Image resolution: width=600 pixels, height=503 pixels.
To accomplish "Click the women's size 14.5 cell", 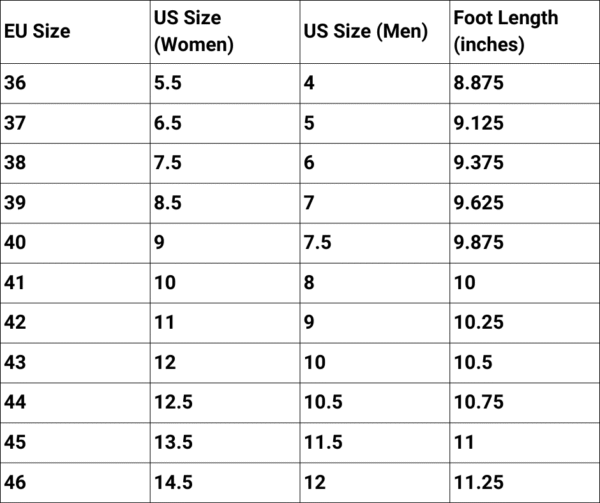I will 172,483.
